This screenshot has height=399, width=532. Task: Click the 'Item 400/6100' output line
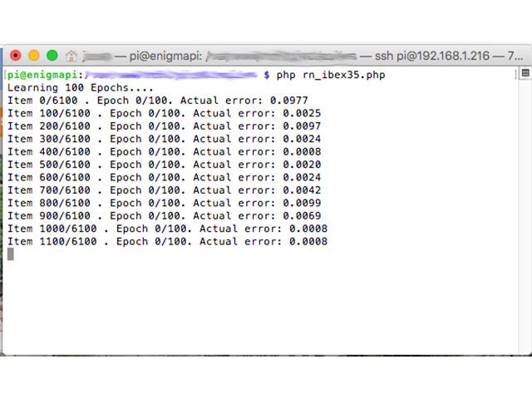165,151
